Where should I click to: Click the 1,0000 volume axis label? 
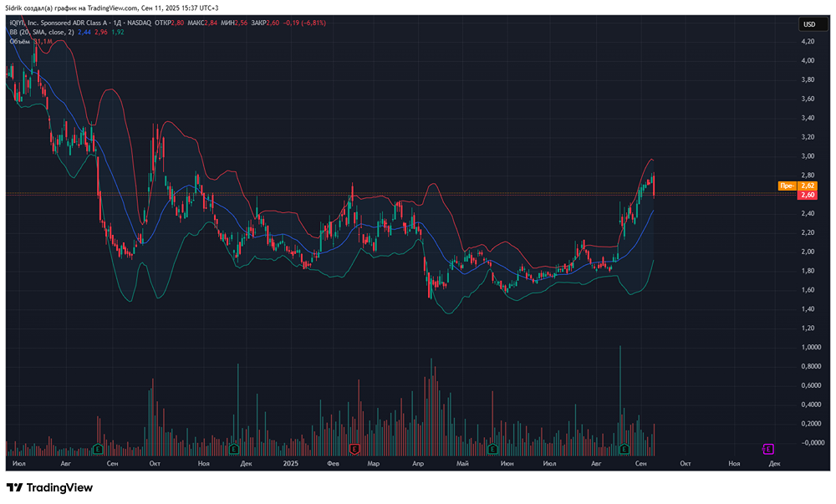coord(811,348)
